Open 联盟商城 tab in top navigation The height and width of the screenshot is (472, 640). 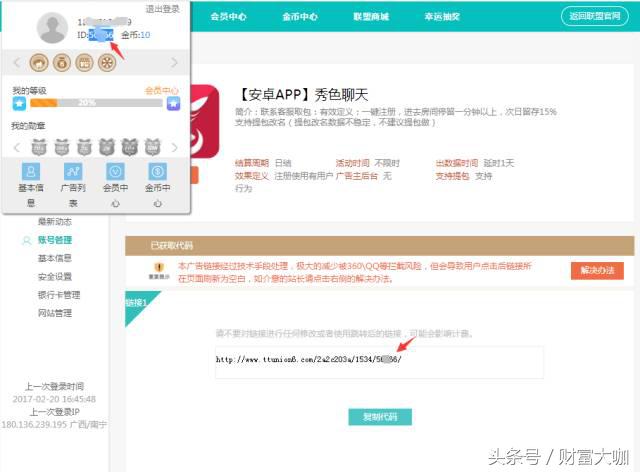pyautogui.click(x=371, y=17)
